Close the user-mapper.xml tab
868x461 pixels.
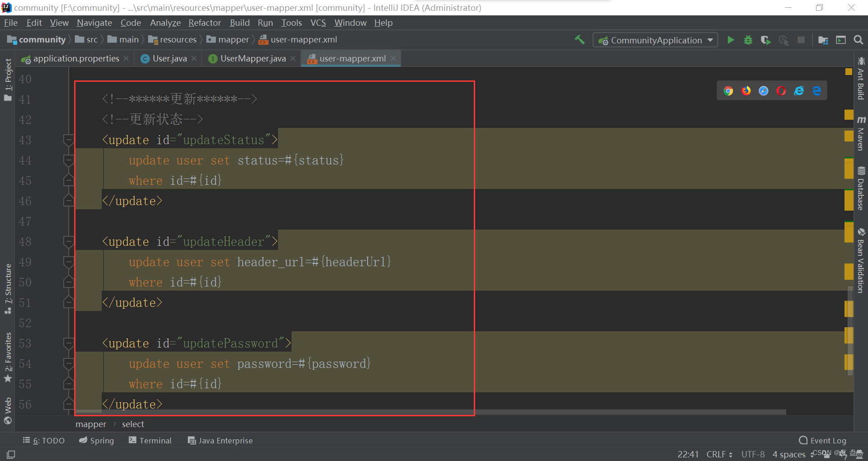[x=393, y=59]
